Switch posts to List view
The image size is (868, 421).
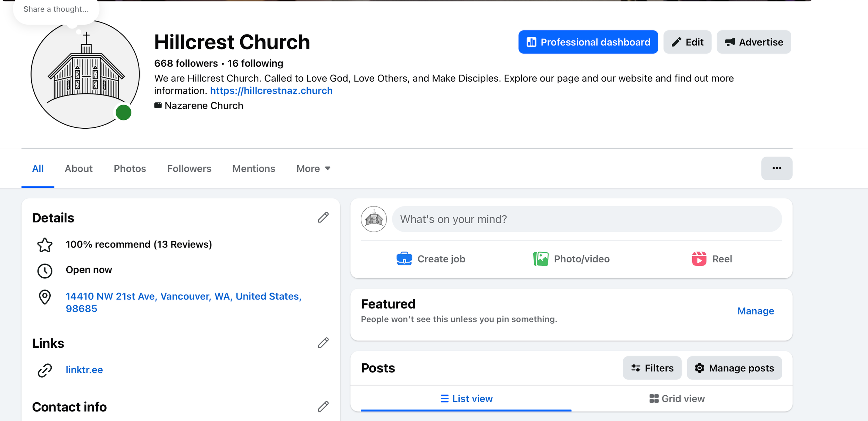click(x=466, y=398)
